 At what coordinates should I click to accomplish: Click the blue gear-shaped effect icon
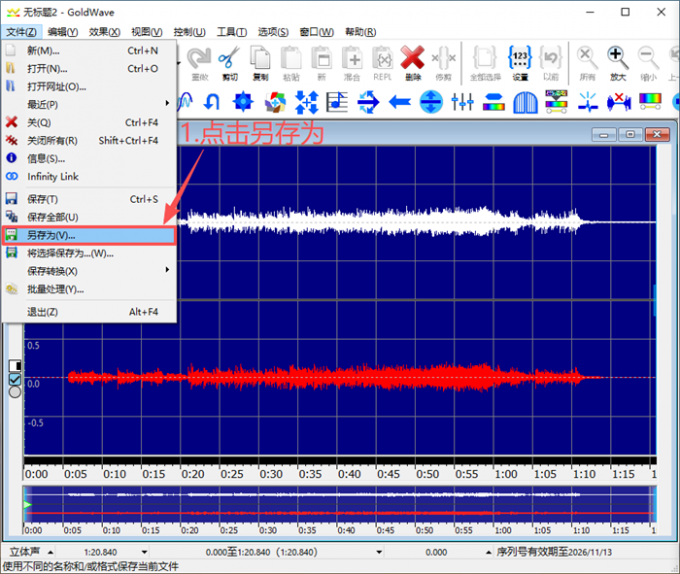[243, 102]
